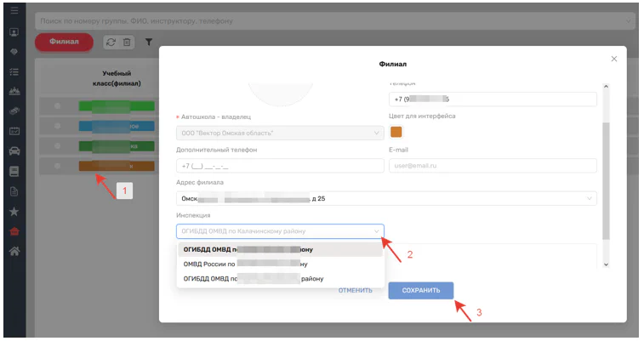Click the car icon in the sidebar
Image resolution: width=644 pixels, height=341 pixels.
coord(14,151)
